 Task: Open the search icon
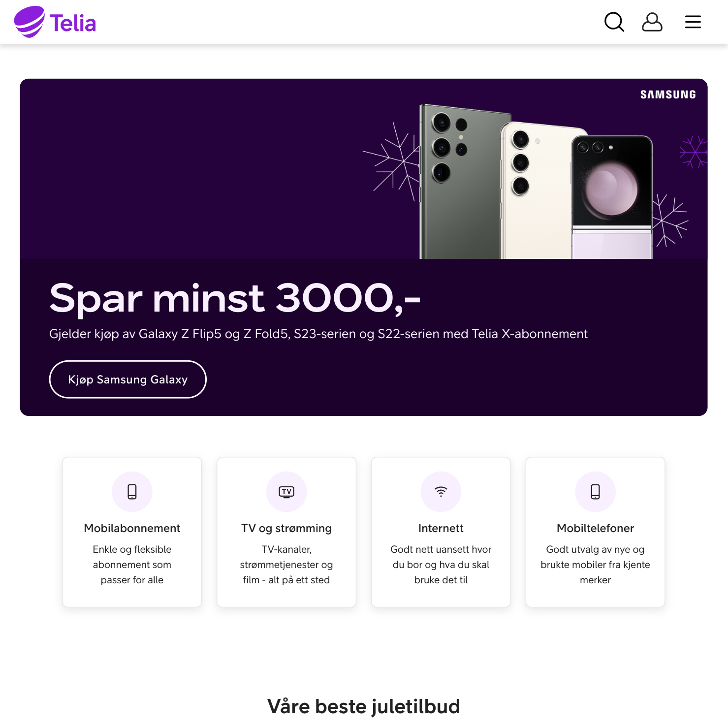pyautogui.click(x=614, y=22)
